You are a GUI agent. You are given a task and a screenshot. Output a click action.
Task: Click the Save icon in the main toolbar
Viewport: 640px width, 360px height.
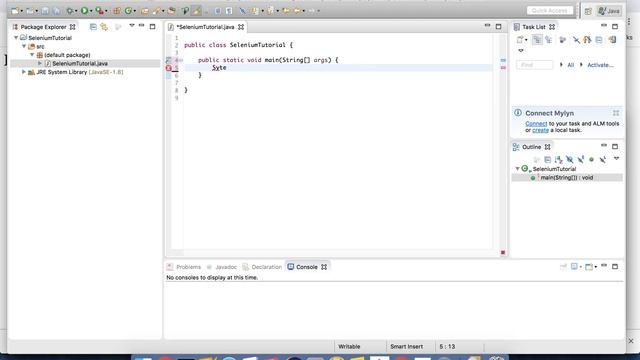[x=45, y=11]
